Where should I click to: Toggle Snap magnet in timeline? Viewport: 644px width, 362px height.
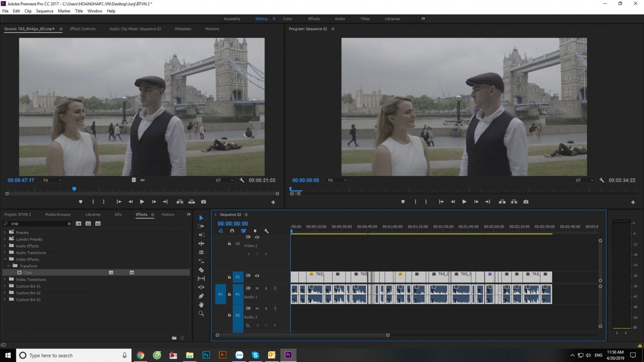pos(232,231)
